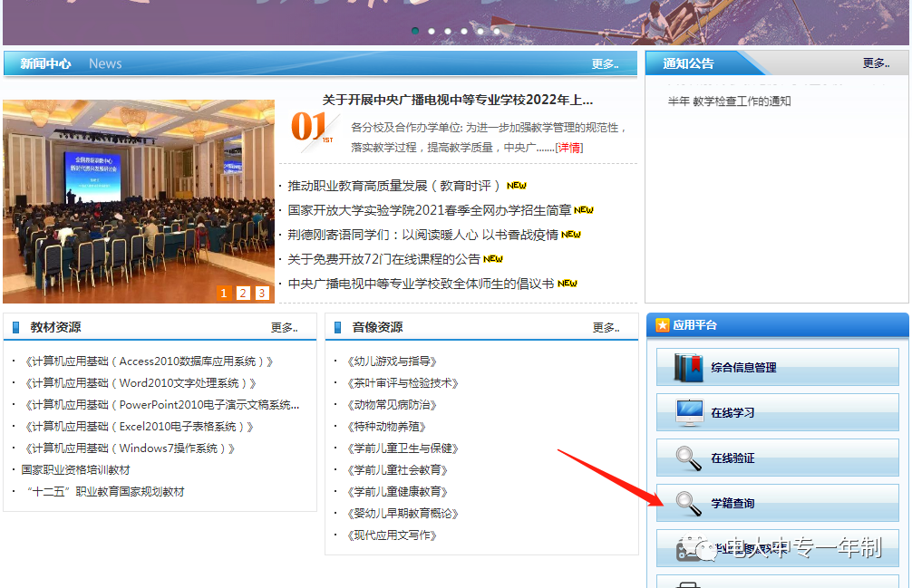Click the monitor icon for 在线学习

pos(689,413)
